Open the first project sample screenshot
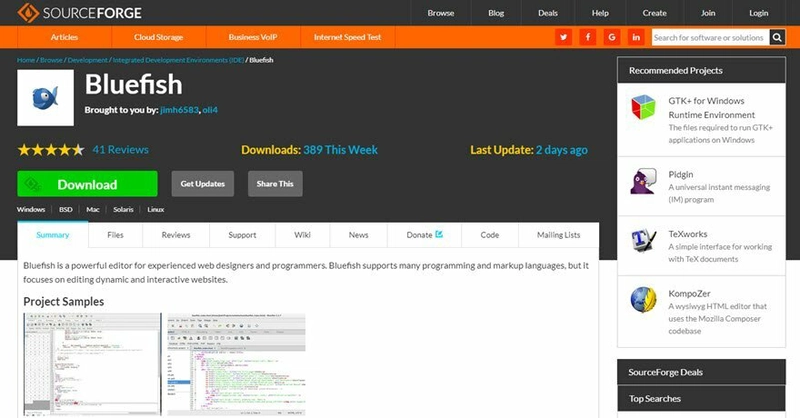The height and width of the screenshot is (418, 800). [x=92, y=364]
